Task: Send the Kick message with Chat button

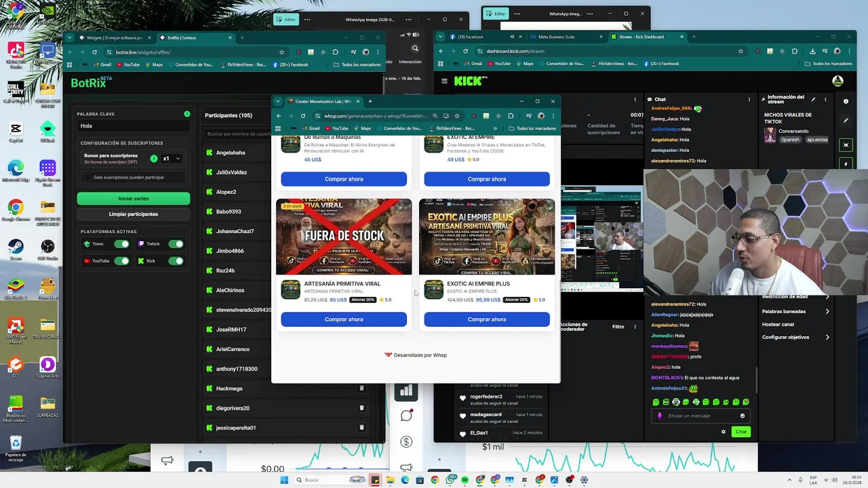Action: [x=741, y=432]
